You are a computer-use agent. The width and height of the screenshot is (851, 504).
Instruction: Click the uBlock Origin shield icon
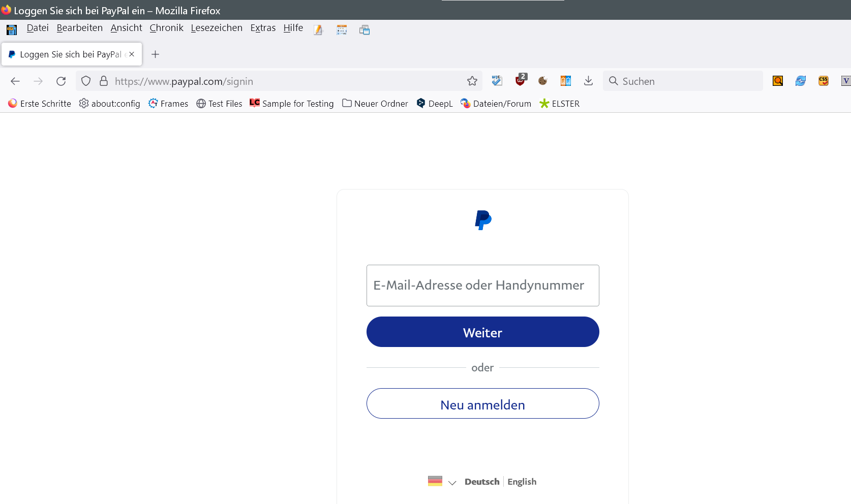click(520, 80)
